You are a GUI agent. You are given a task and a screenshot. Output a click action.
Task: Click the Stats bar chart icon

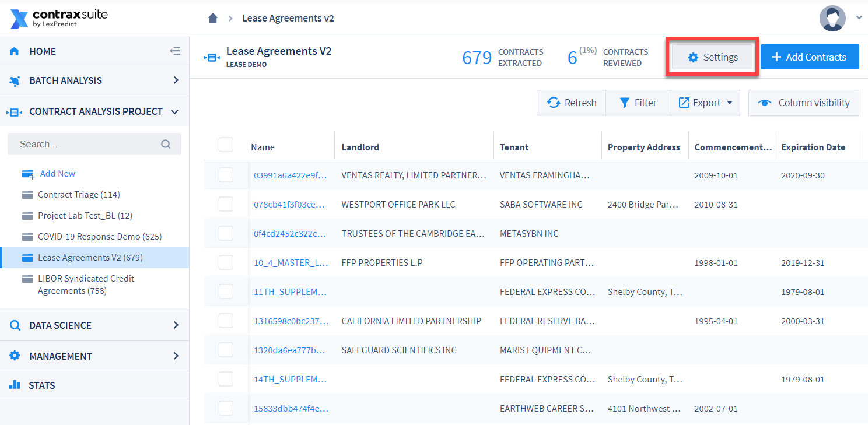pos(15,385)
